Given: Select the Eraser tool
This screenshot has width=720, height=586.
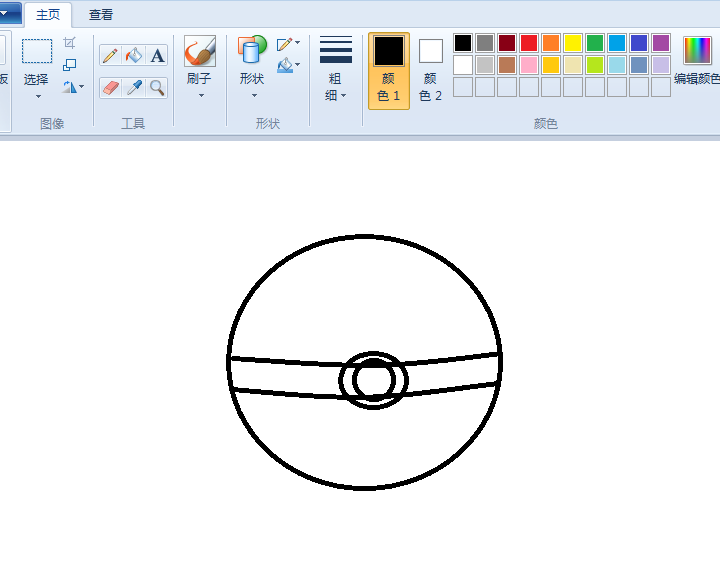Looking at the screenshot, I should pyautogui.click(x=110, y=88).
